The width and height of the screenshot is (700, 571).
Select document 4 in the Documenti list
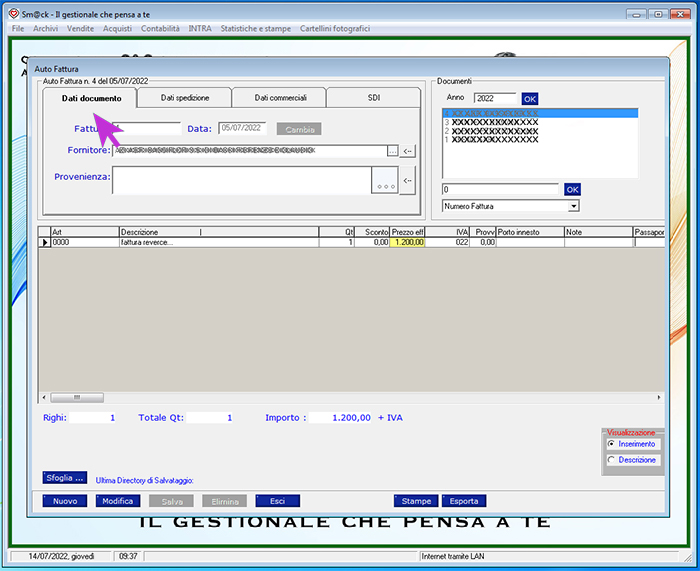click(x=540, y=113)
